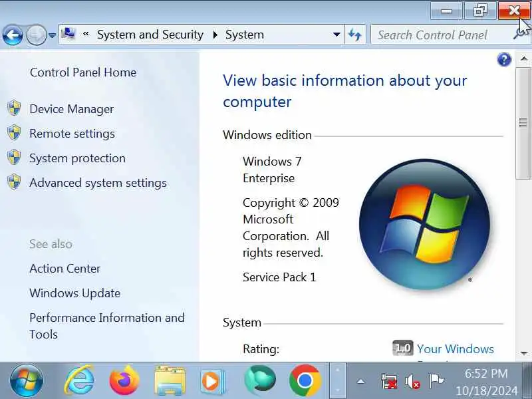532x399 pixels.
Task: Open the Start menu orb
Action: (27, 380)
